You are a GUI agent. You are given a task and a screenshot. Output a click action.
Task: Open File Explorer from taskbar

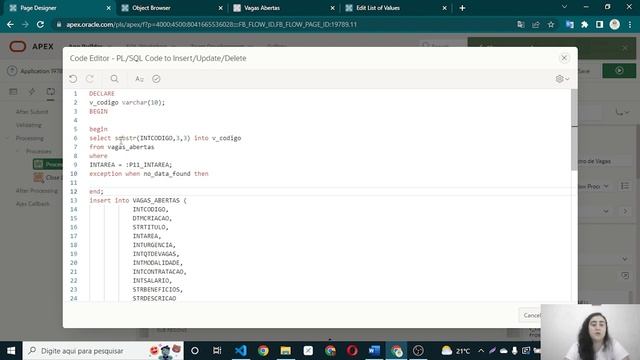coord(286,351)
